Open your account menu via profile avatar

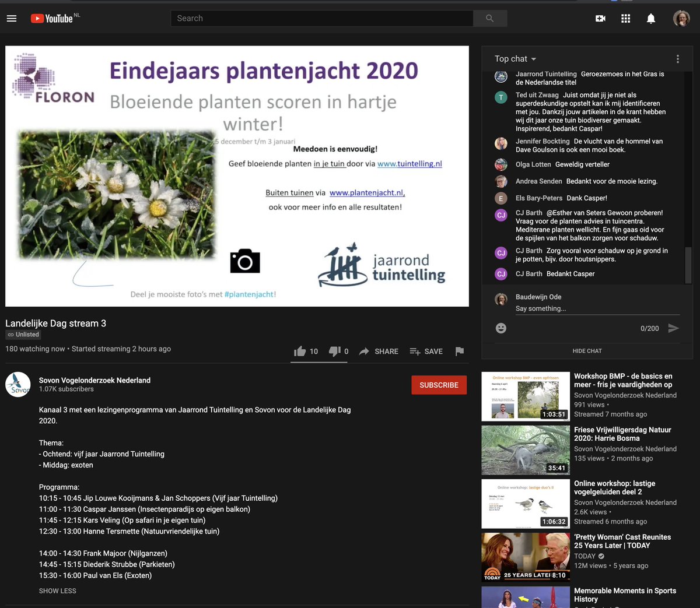point(681,18)
